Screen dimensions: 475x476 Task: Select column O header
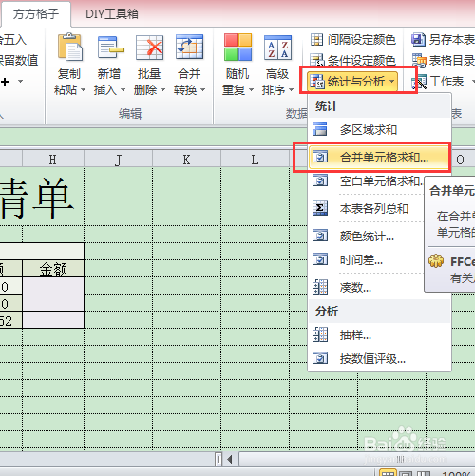[463, 160]
